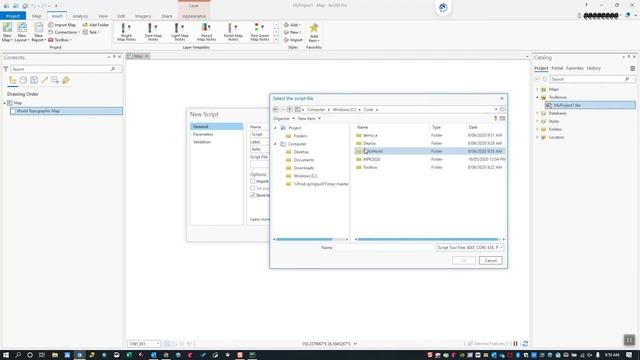Screen dimensions: 640x360
Task: Click the New Map button in ribbon
Action: tap(7, 32)
